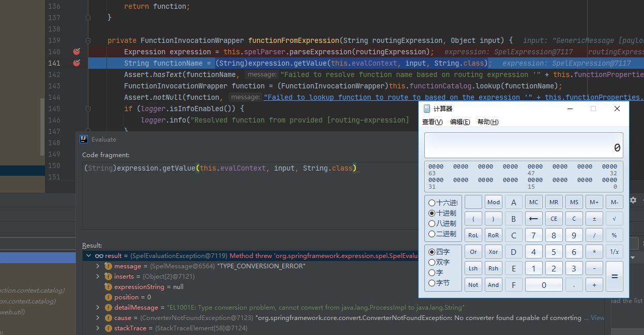The height and width of the screenshot is (335, 644).
Task: Expand the 'inserts' node in Result tree
Action: [98, 277]
